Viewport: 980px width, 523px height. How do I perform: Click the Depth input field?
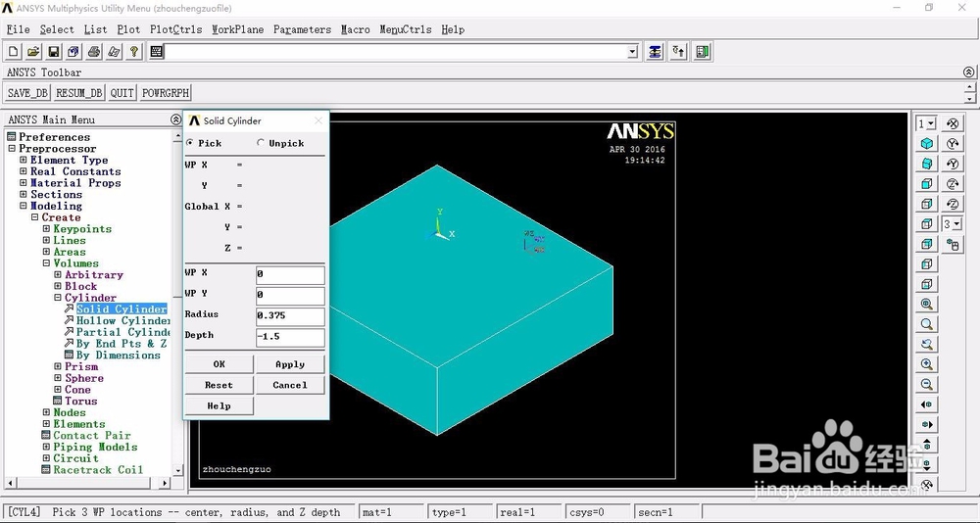(x=290, y=337)
